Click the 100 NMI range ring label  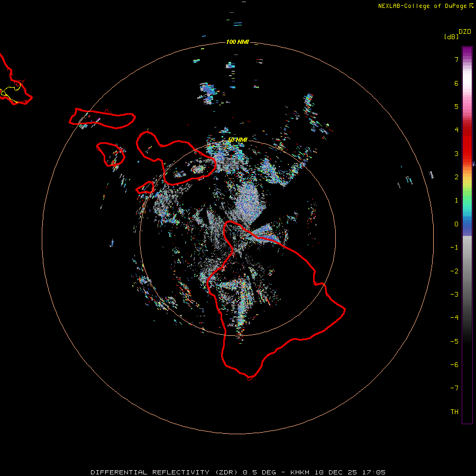(237, 42)
